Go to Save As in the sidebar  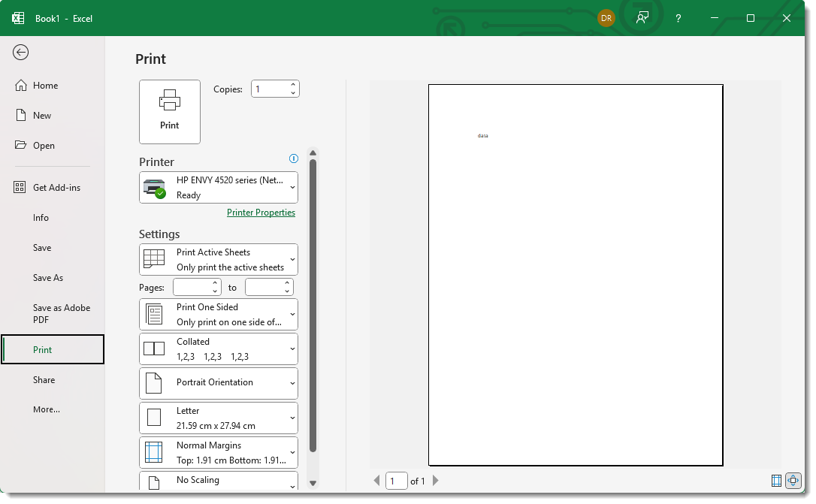pyautogui.click(x=47, y=277)
